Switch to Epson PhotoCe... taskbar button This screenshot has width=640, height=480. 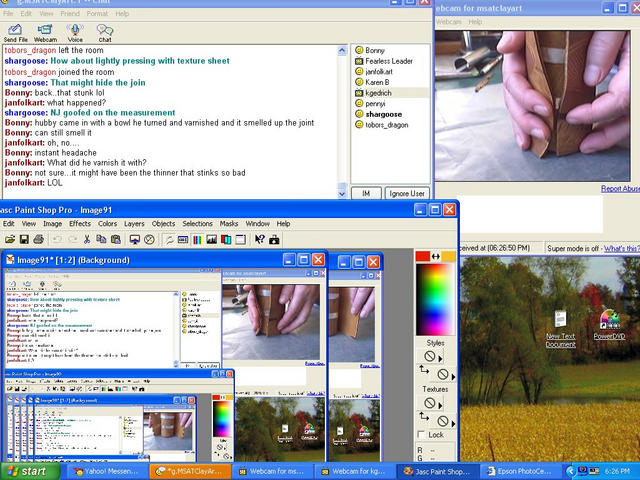[x=520, y=471]
